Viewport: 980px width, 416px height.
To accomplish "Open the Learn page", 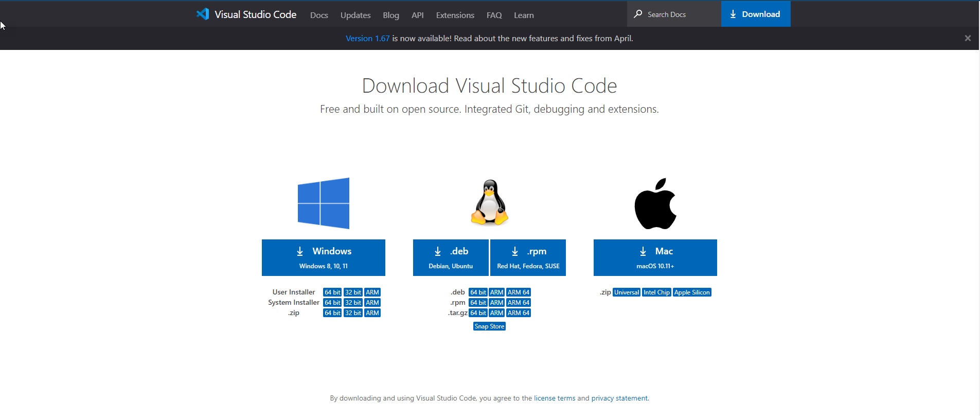I will (x=524, y=15).
